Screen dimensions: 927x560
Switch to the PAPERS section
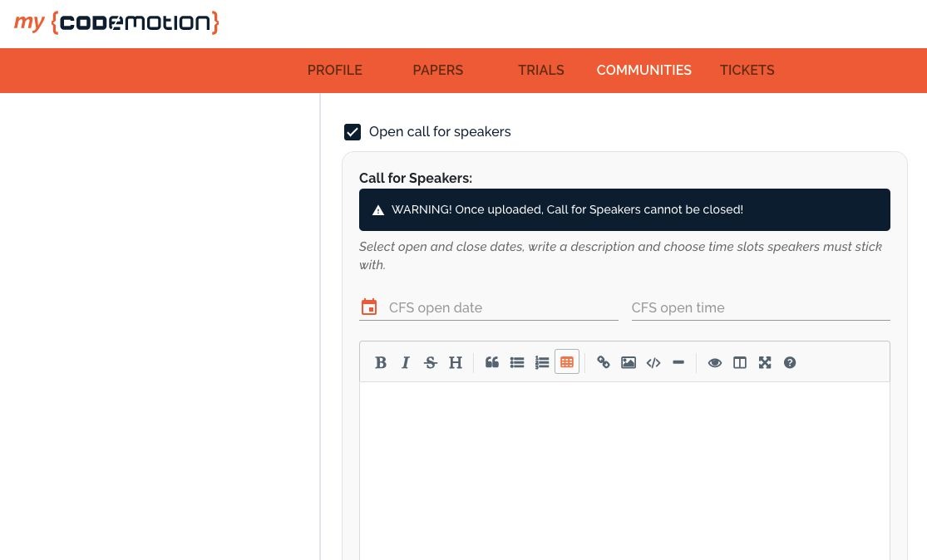(438, 70)
